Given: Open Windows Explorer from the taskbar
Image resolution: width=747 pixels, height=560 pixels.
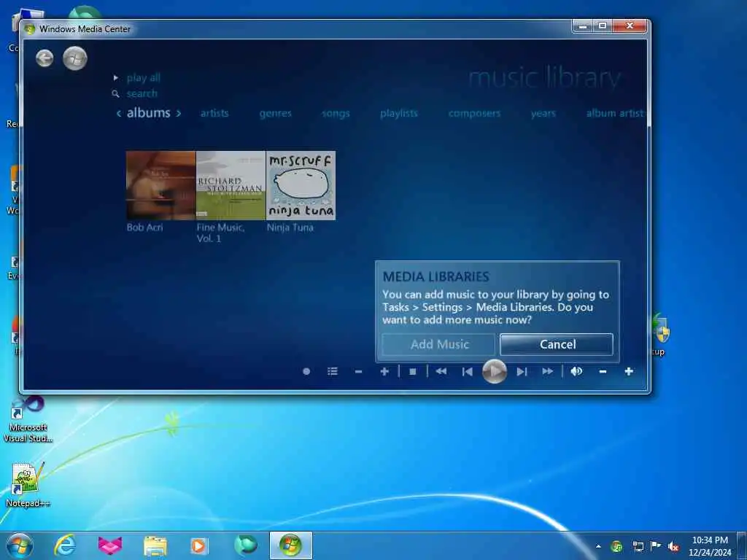Looking at the screenshot, I should point(155,546).
